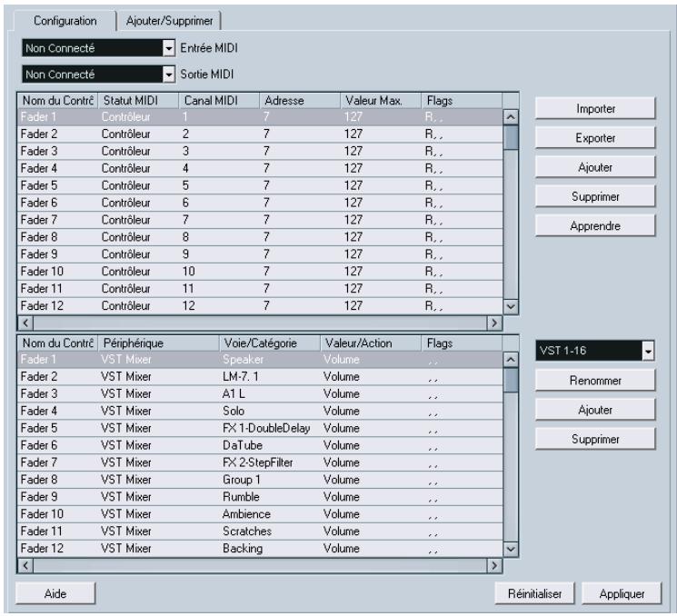Select the A1 L channel cell
The image size is (677, 616).
click(234, 393)
